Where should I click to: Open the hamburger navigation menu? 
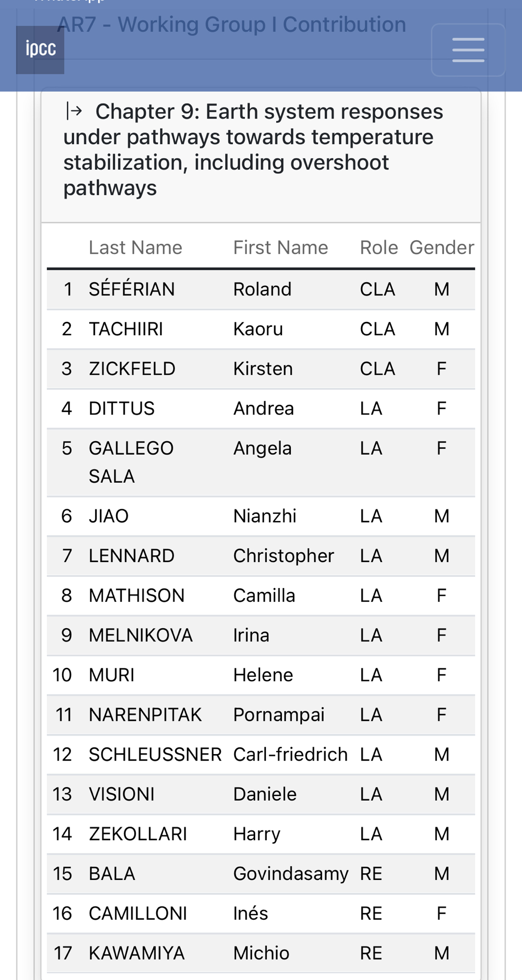(x=468, y=50)
